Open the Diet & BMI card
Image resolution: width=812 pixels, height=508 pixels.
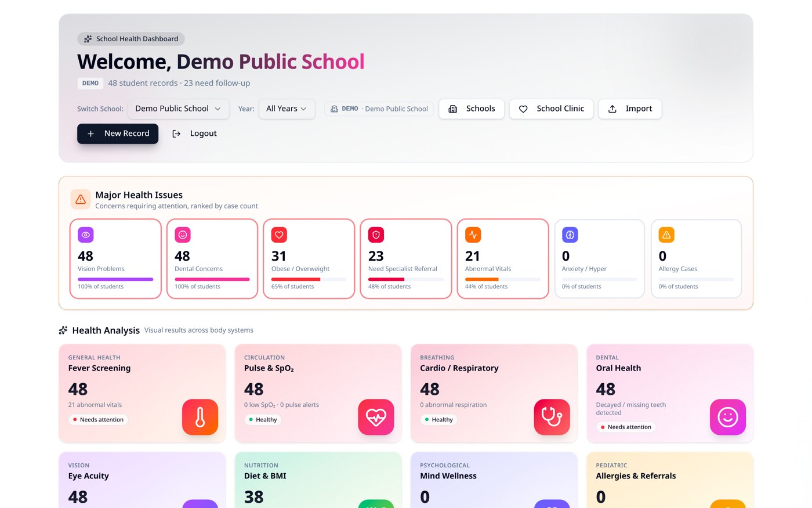tap(318, 480)
